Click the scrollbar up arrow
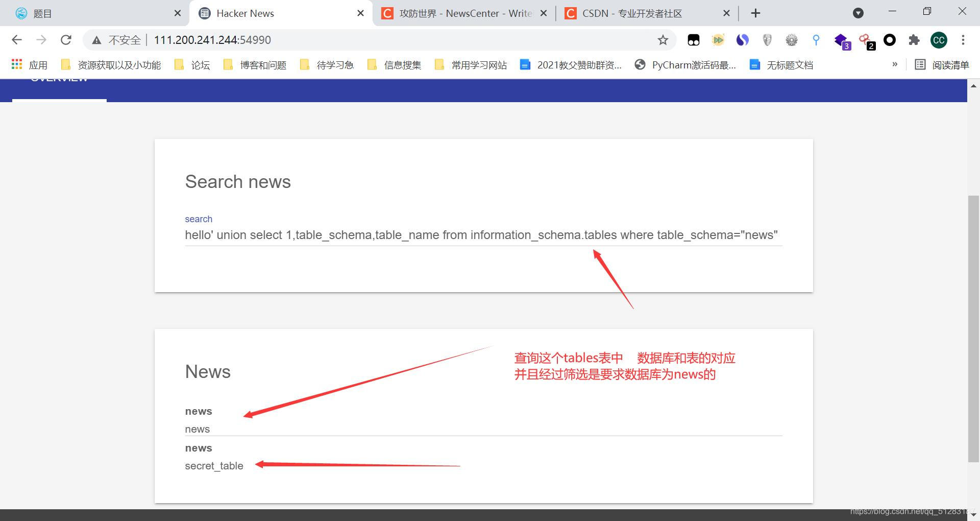The width and height of the screenshot is (980, 521). 974,86
